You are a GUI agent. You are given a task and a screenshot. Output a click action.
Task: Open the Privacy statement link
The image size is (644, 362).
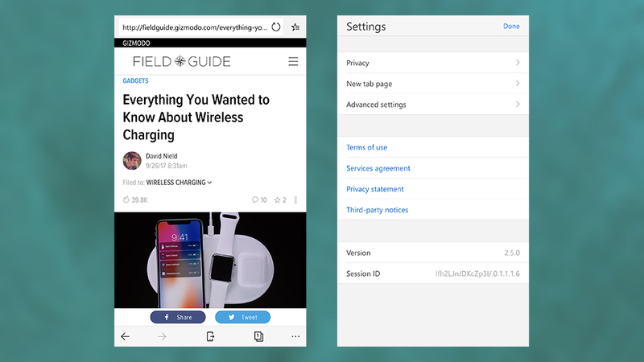tap(375, 189)
